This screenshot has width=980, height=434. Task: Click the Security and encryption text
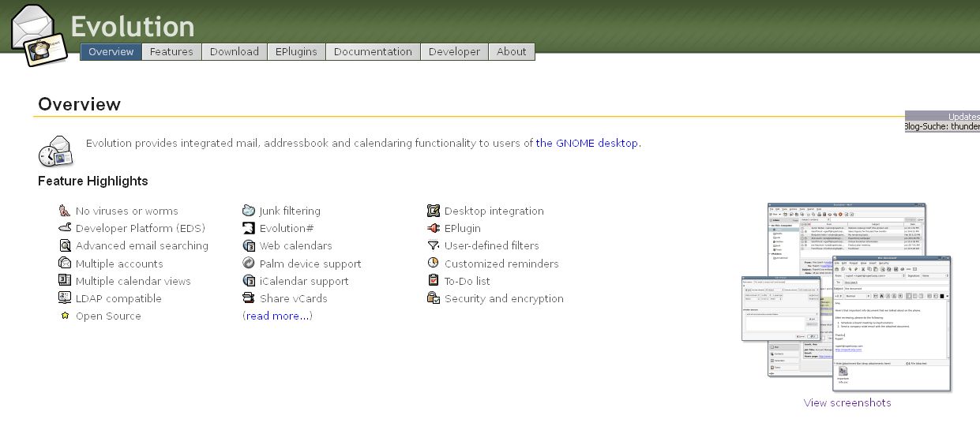tap(504, 298)
